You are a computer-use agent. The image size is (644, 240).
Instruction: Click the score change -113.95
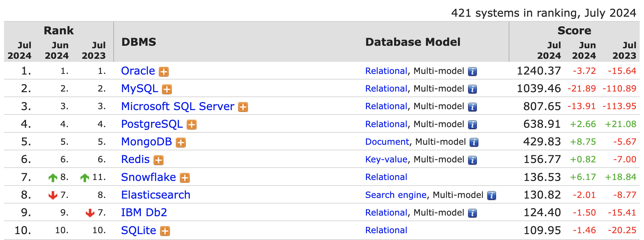click(x=619, y=106)
